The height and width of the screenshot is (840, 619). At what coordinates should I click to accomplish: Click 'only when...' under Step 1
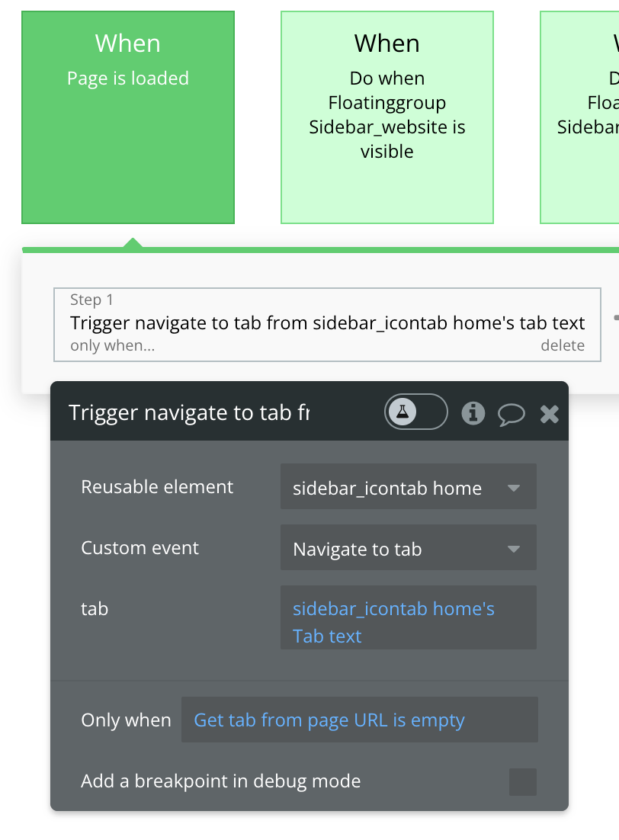click(112, 345)
